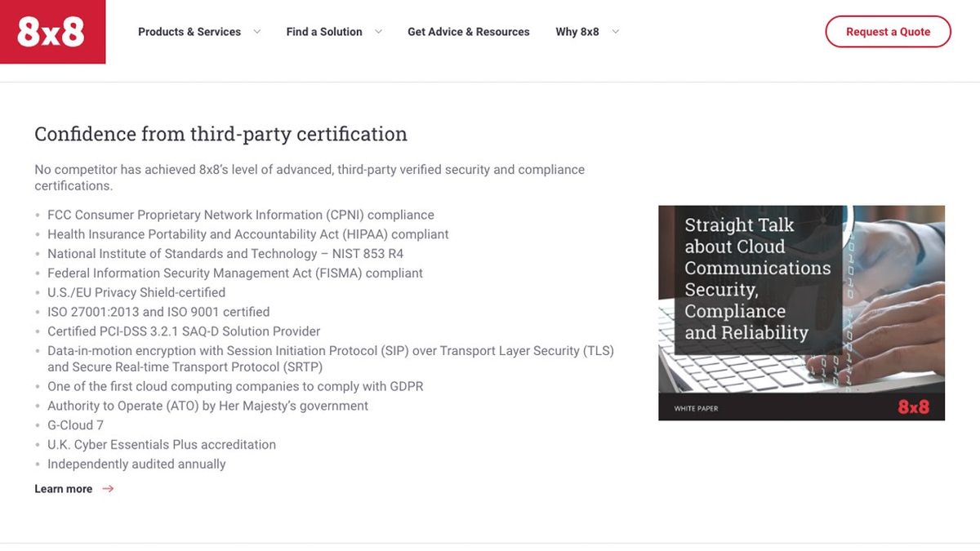The width and height of the screenshot is (980, 551).
Task: Click the ISO 27001:2013 certified list item
Action: [x=158, y=312]
